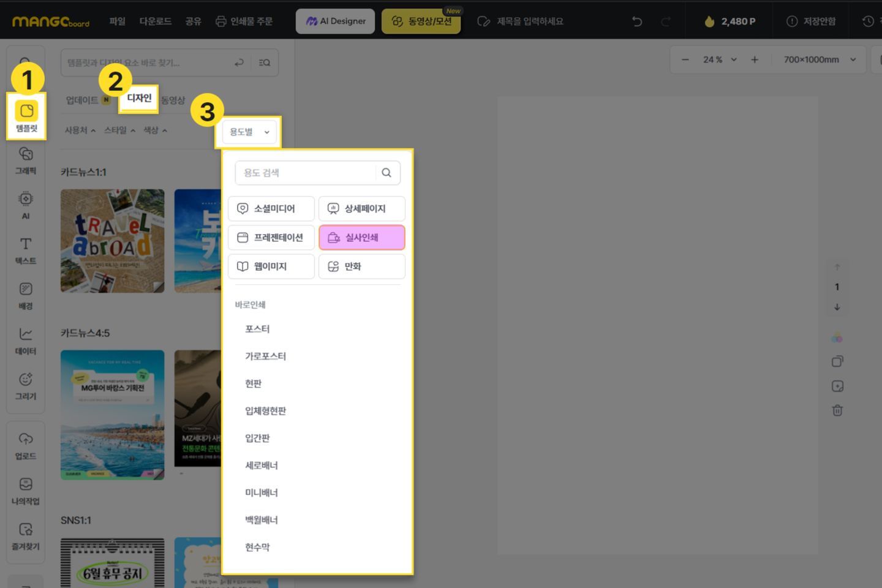882x588 pixels.
Task: Choose 현수막 in the list
Action: click(x=257, y=547)
